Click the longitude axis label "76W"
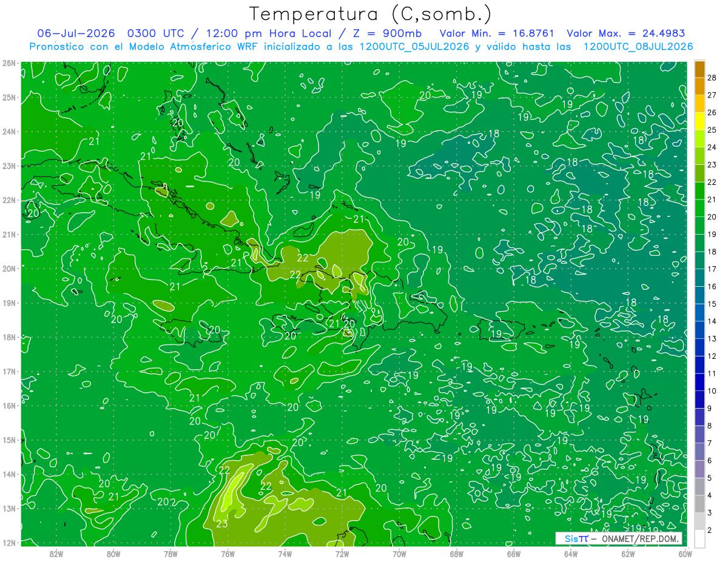Screen dimensions: 728x562 click(227, 554)
